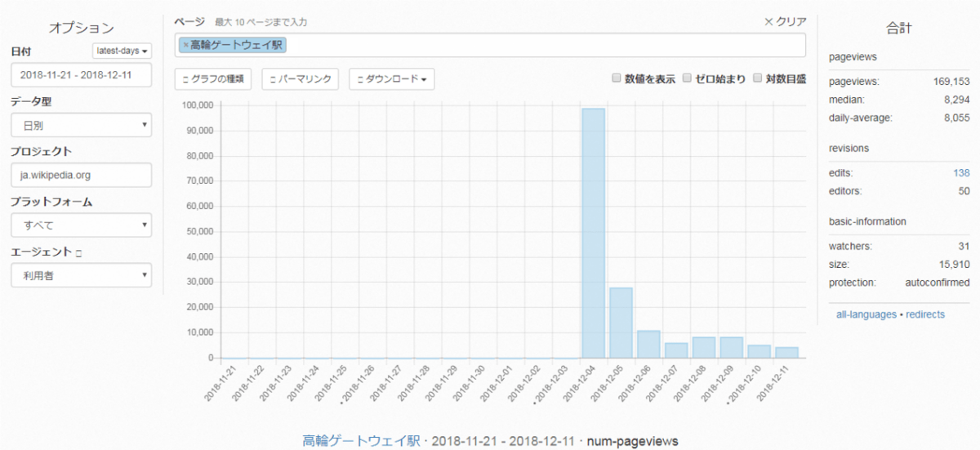Click the エージェント help icon
Image resolution: width=980 pixels, height=450 pixels.
pos(78,253)
